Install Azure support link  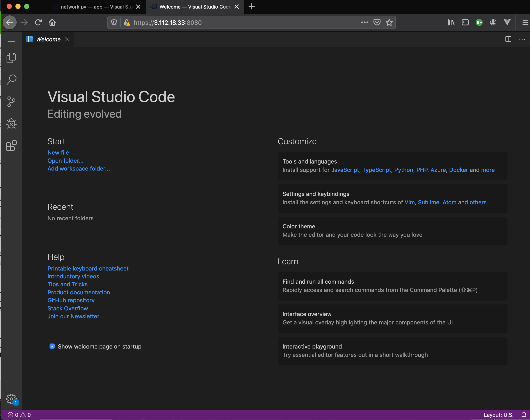(x=438, y=170)
